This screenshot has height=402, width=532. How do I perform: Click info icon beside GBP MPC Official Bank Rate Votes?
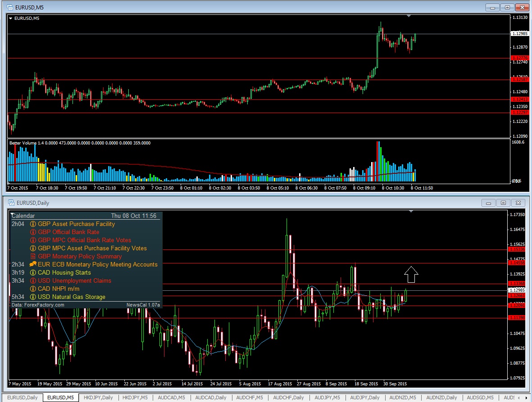pos(33,240)
